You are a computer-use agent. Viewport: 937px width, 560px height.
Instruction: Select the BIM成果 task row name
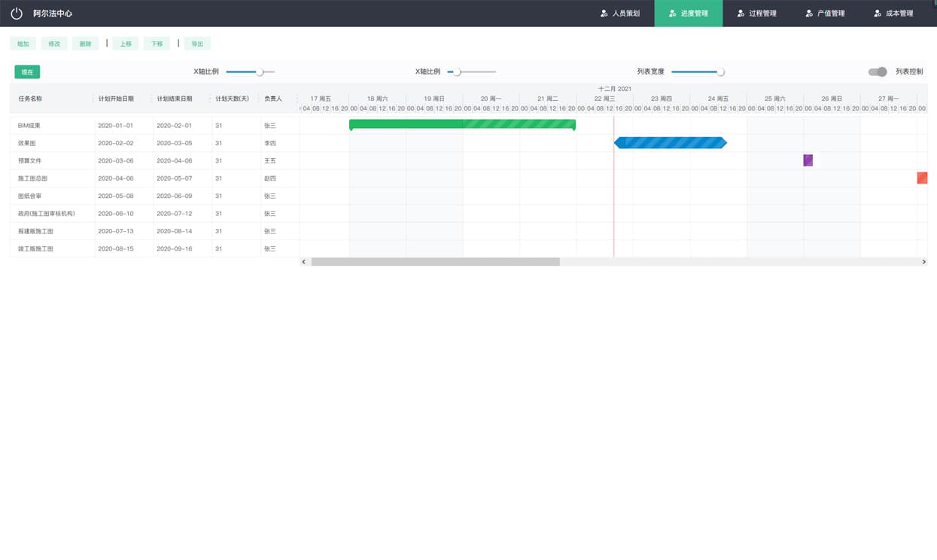29,126
